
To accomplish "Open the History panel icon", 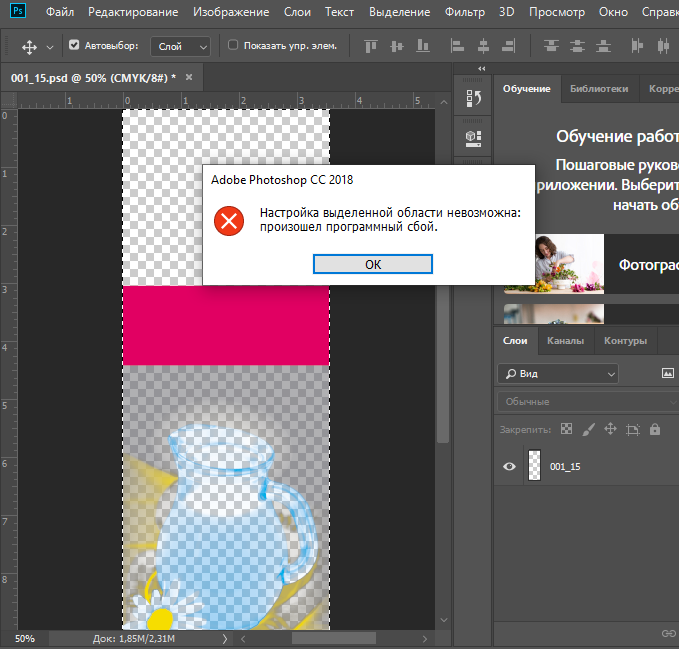I will pos(474,97).
